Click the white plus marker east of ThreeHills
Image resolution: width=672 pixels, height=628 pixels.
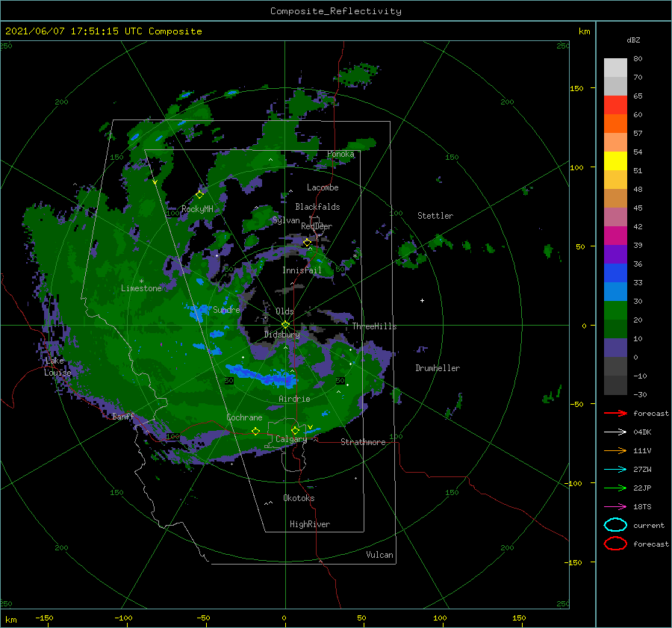[x=422, y=300]
